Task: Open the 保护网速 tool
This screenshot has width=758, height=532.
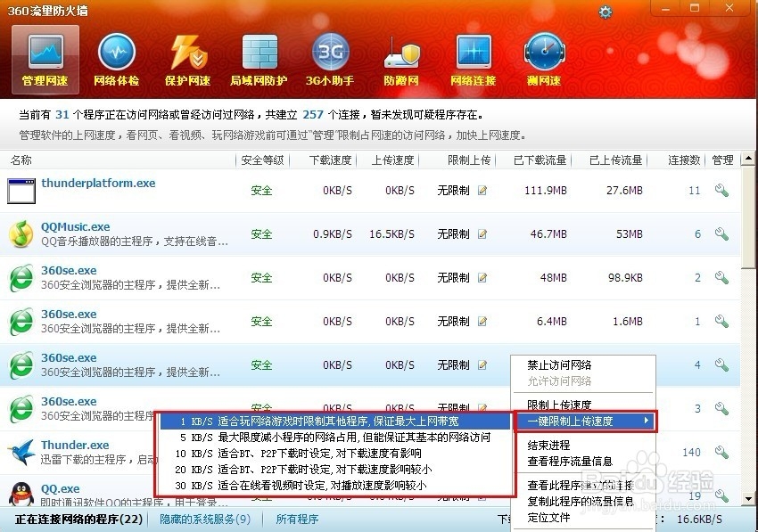Action: [187, 58]
